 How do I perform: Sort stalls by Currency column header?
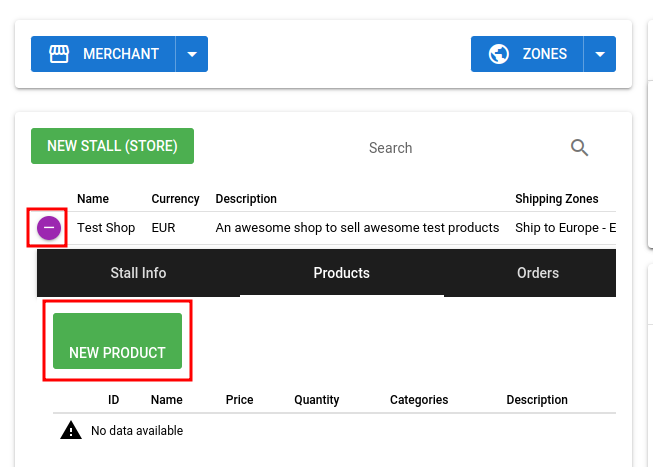coord(175,199)
